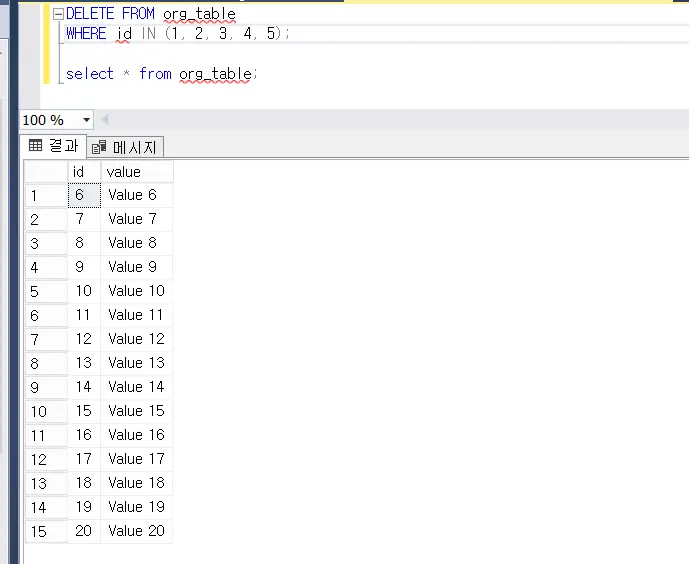Collapse the DELETE statement code block
Viewport: 689px width, 564px height.
click(58, 14)
